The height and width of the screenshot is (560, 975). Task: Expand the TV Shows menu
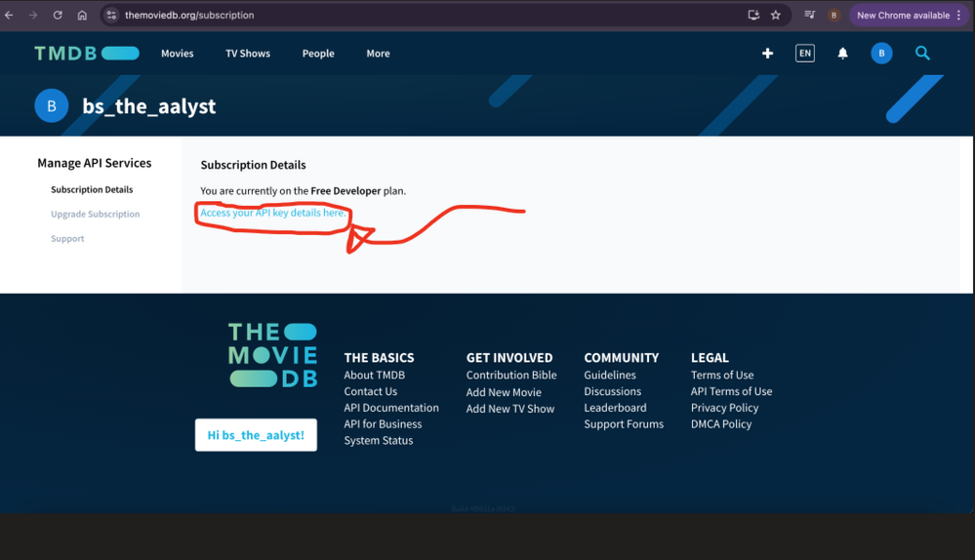(x=248, y=54)
